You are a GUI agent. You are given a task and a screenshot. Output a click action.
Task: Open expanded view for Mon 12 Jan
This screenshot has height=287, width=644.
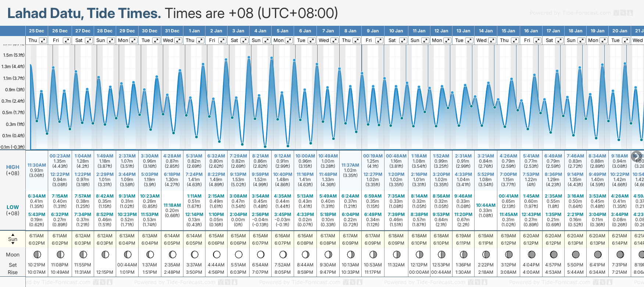point(447,40)
